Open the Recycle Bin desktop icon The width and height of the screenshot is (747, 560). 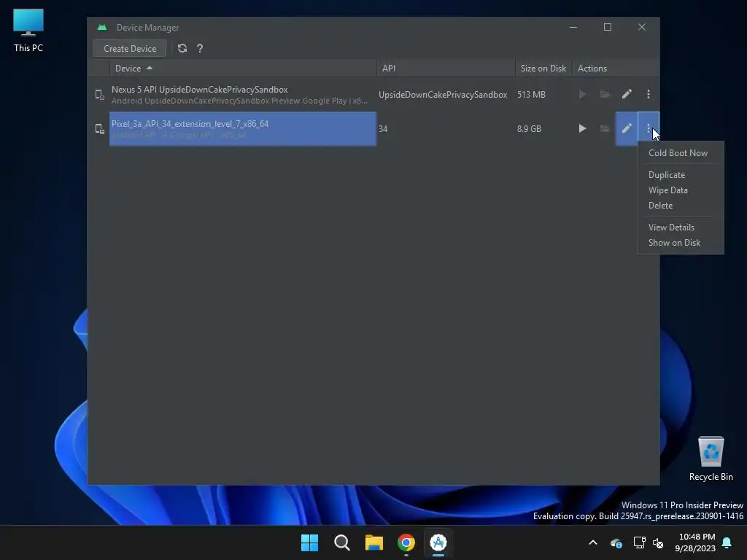click(x=711, y=459)
